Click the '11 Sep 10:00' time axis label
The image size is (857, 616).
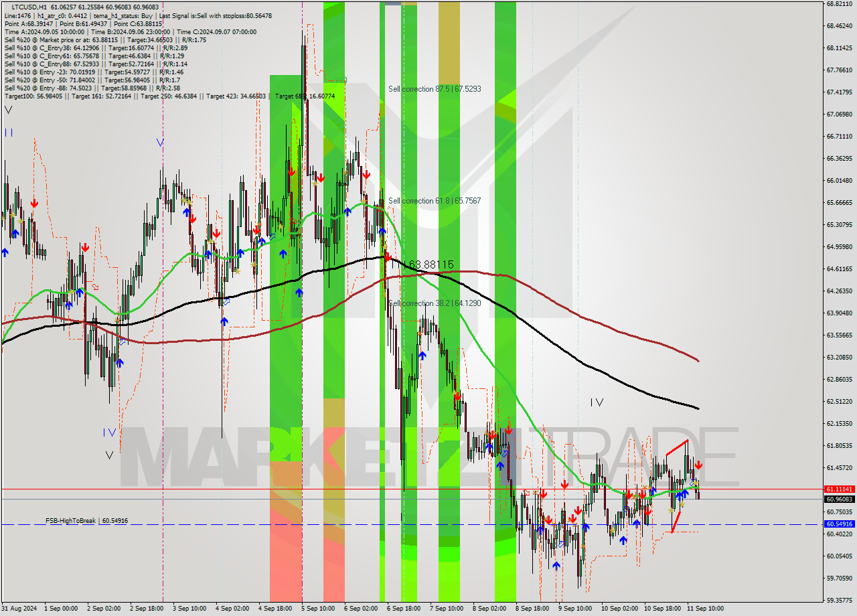(706, 609)
